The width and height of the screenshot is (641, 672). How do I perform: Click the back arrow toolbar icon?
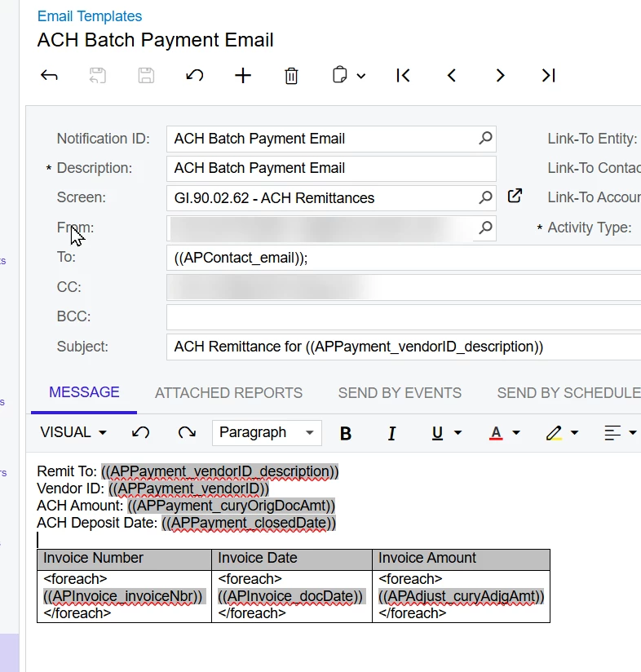(49, 76)
